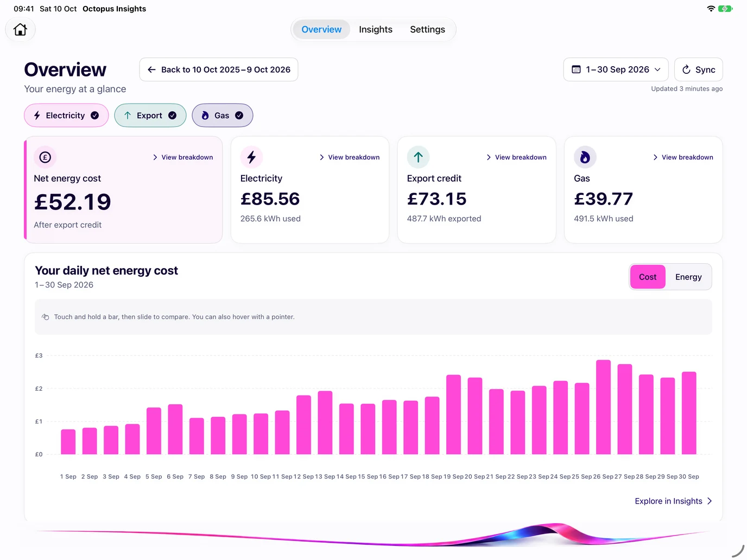Click the flame Gas card icon
The height and width of the screenshot is (560, 747).
(585, 157)
